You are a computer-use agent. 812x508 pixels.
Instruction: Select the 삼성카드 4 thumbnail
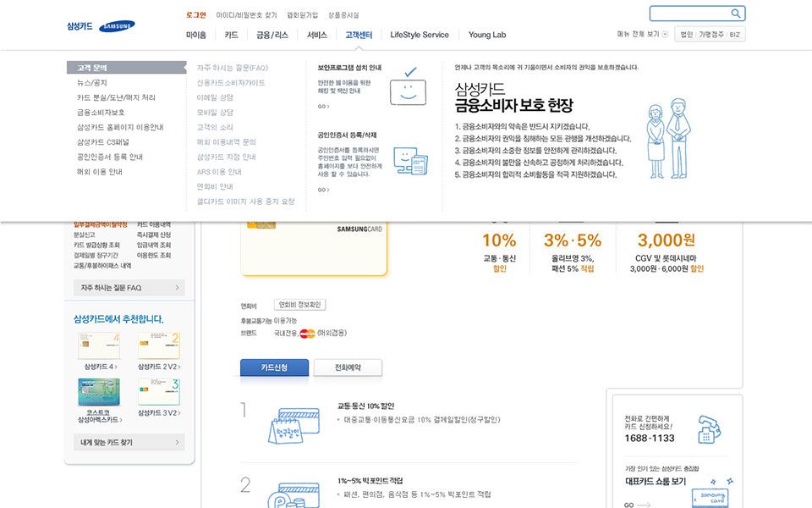point(99,345)
